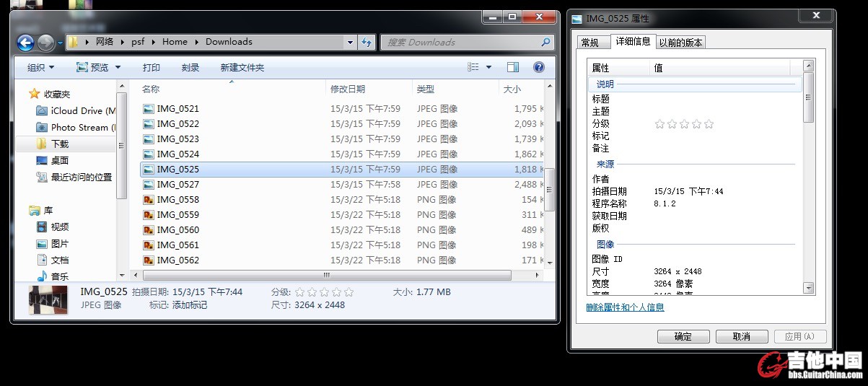Toggle the preview pane icon
The width and height of the screenshot is (868, 386).
513,67
